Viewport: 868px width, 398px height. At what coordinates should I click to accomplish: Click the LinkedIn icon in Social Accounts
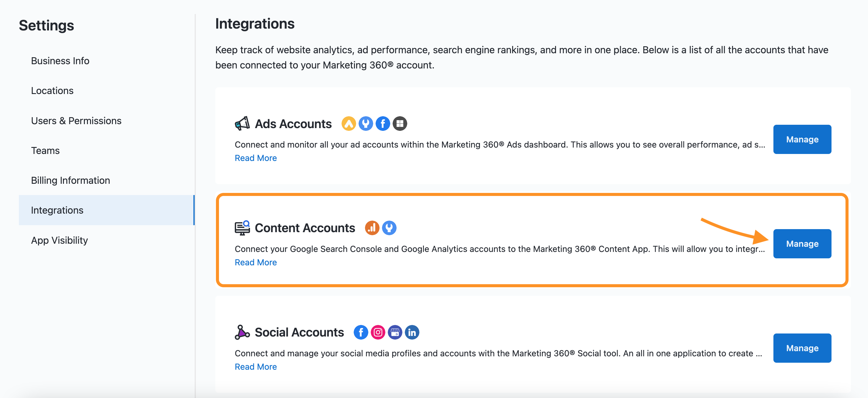[412, 332]
